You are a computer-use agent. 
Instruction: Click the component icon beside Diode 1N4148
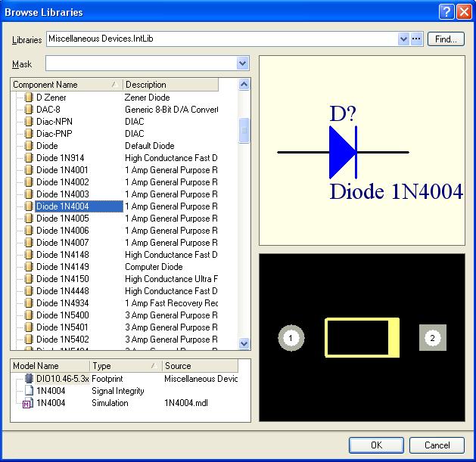tap(29, 255)
